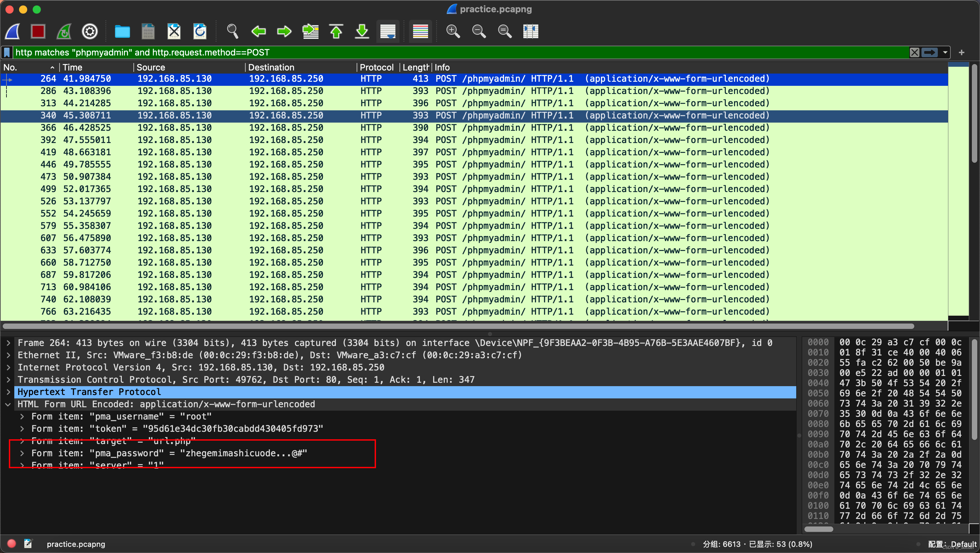
Task: Click the zoom in toolbar icon
Action: coord(453,31)
